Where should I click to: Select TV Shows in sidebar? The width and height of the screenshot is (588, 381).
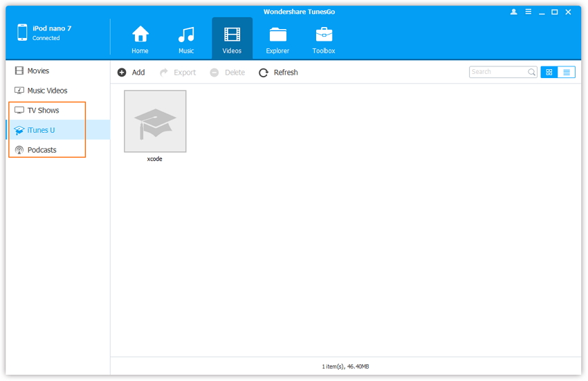pyautogui.click(x=43, y=110)
